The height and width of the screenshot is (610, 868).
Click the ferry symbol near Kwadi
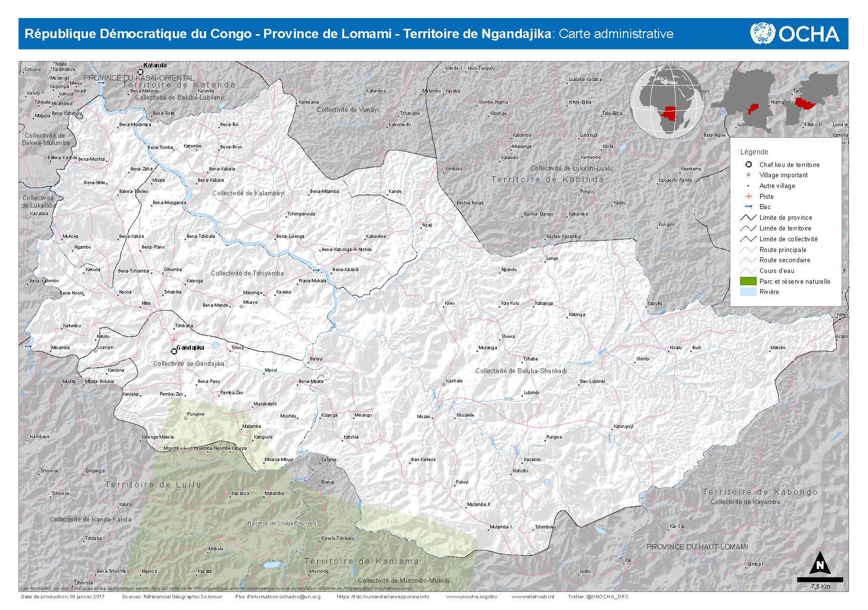pos(102,83)
